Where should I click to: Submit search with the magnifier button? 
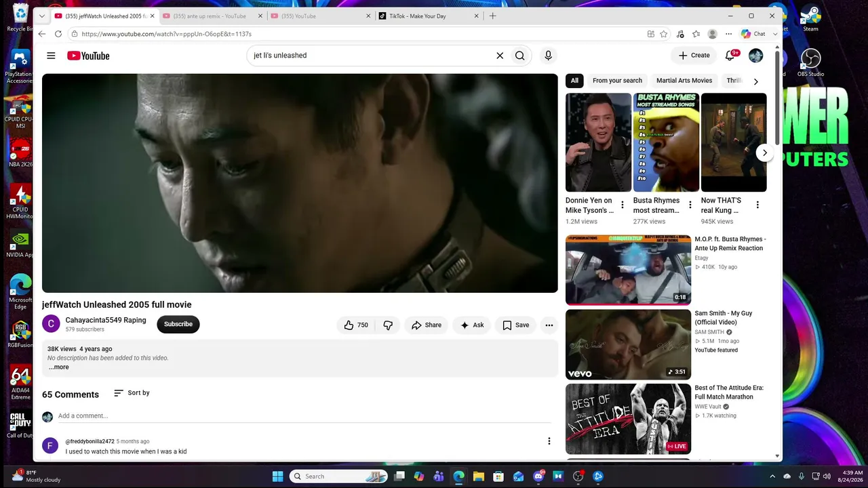[x=520, y=56]
